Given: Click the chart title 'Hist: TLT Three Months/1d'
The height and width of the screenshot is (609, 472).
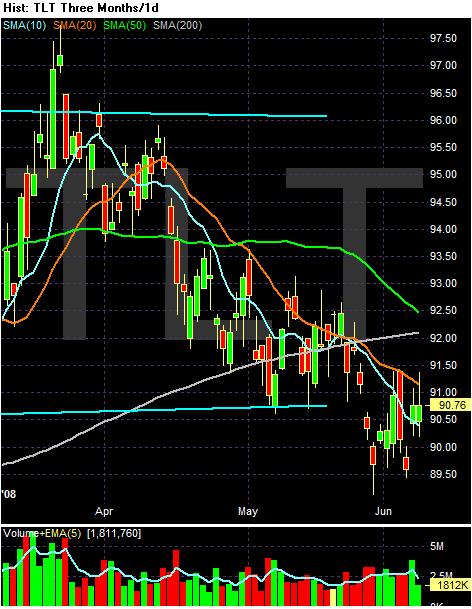Looking at the screenshot, I should click(x=81, y=8).
